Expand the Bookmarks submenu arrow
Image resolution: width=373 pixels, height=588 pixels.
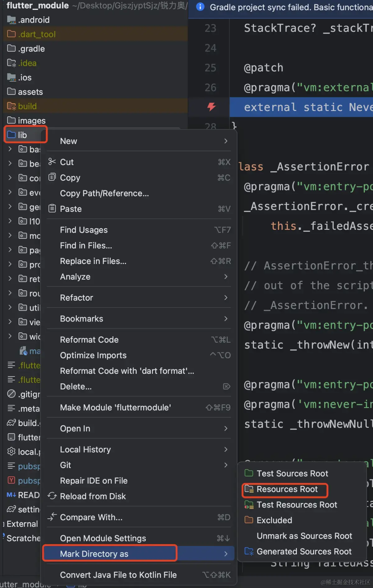[x=226, y=318]
